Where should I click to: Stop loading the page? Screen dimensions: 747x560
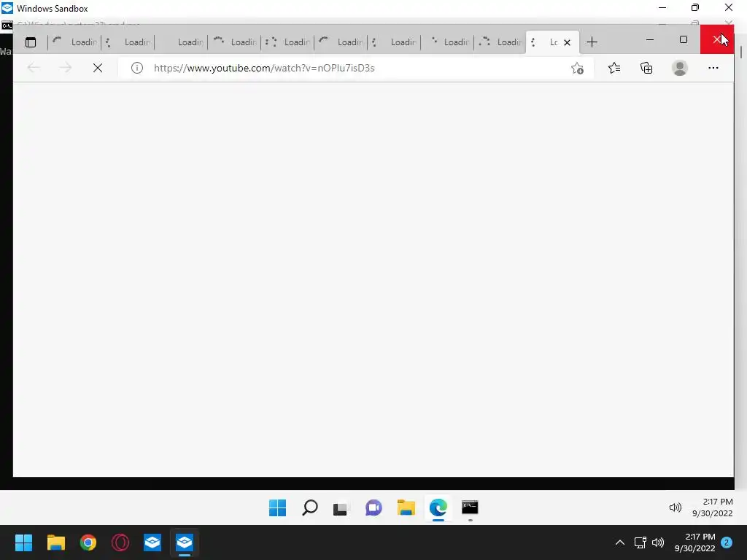tap(98, 68)
